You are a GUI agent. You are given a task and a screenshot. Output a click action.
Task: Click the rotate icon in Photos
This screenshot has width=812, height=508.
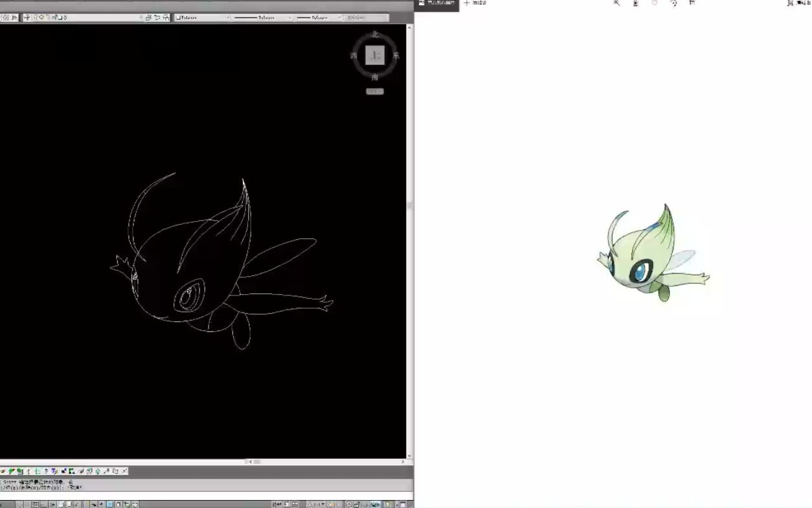click(x=673, y=3)
